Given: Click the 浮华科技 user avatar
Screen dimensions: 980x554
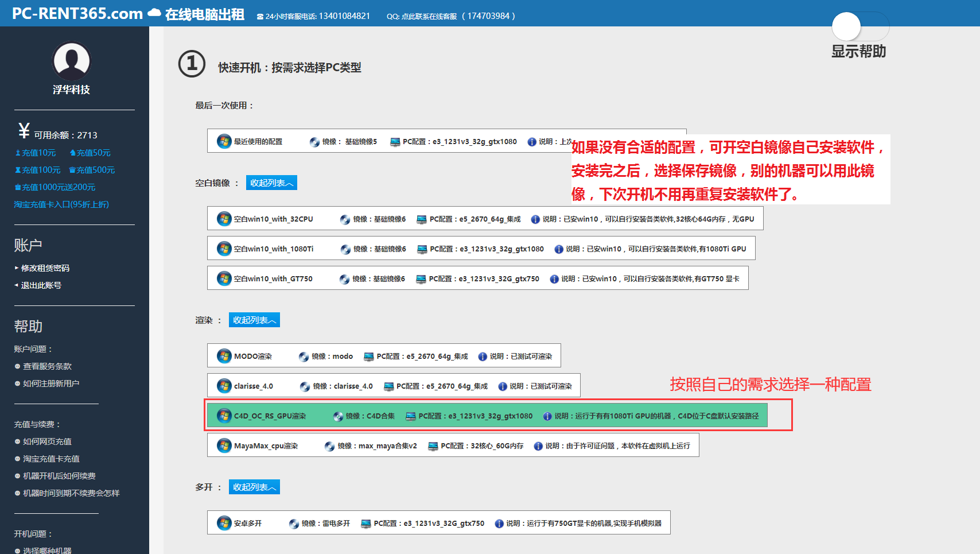Looking at the screenshot, I should [x=72, y=61].
